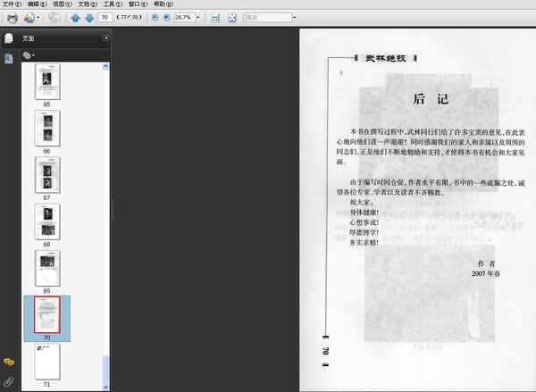The width and height of the screenshot is (536, 392).
Task: Activate the full-page fit icon
Action: click(232, 18)
